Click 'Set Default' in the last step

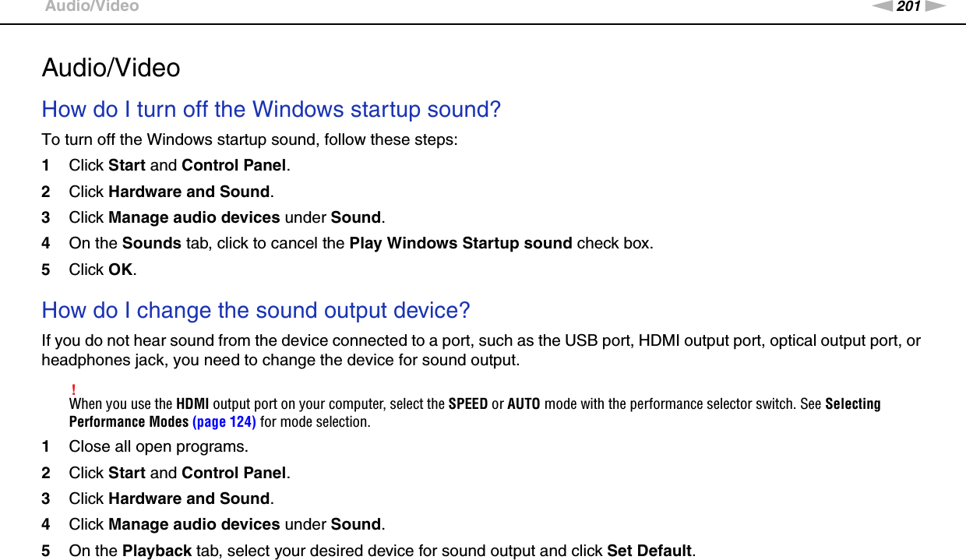pyautogui.click(x=649, y=551)
